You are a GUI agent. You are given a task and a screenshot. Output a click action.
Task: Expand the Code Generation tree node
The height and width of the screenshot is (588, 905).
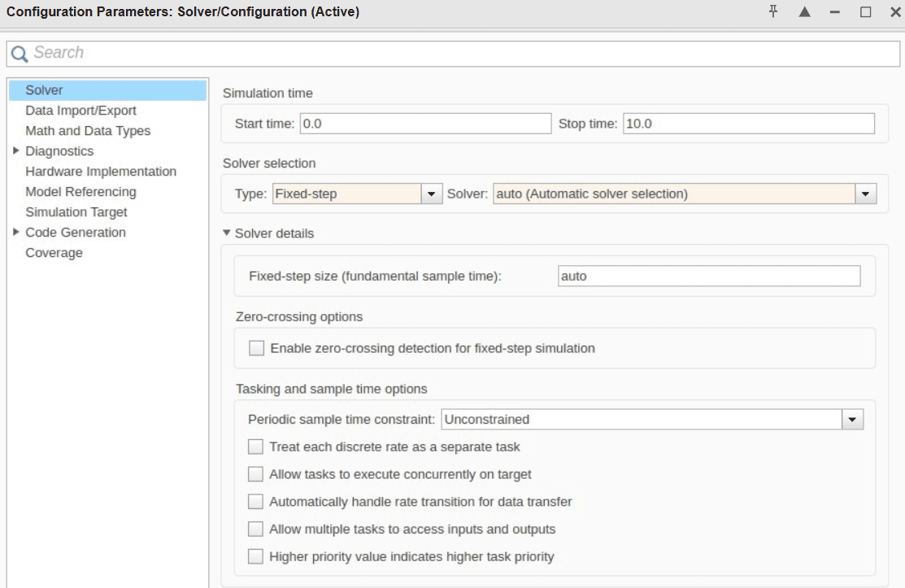coord(15,233)
